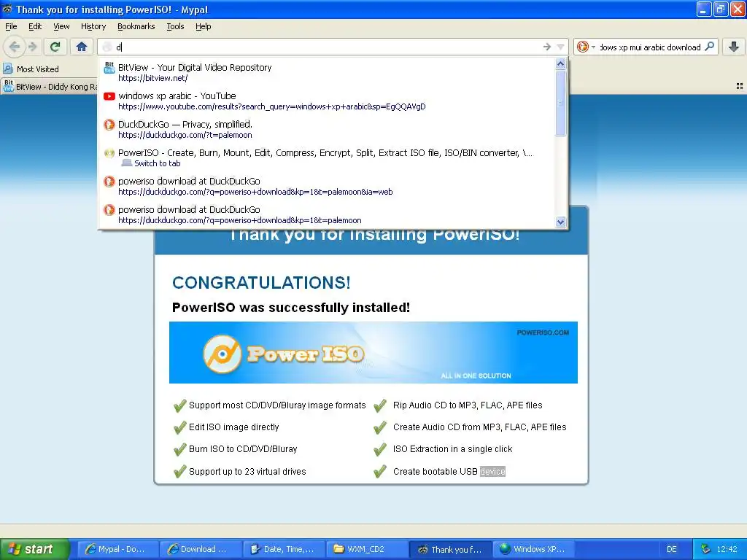
Task: Open the address bar history dropdown arrow
Action: [560, 47]
